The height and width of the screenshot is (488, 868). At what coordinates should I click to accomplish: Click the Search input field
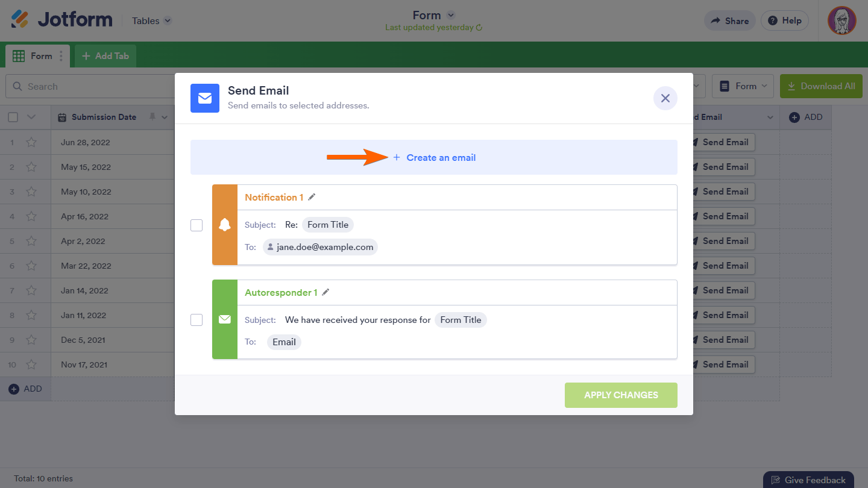click(90, 87)
